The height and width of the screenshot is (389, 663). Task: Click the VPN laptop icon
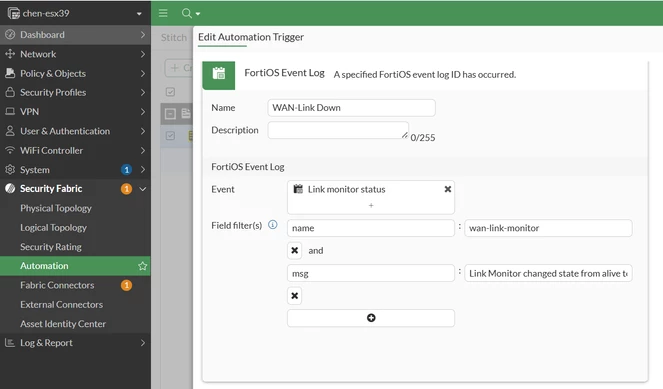[10, 111]
